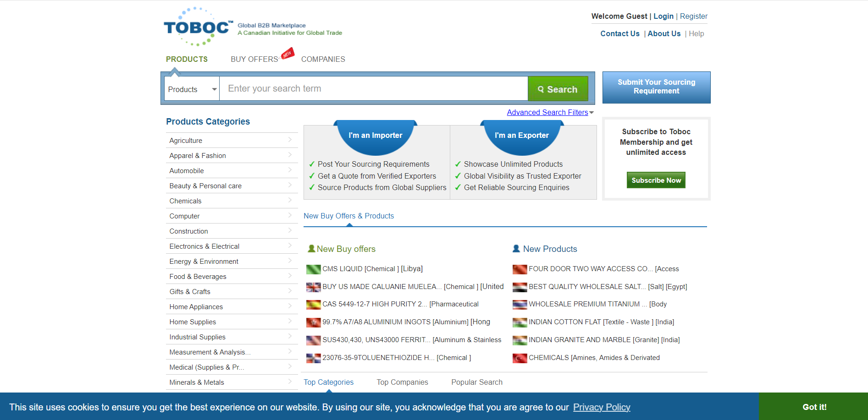The height and width of the screenshot is (420, 868).
Task: Select the Top Companies tab
Action: coord(402,382)
